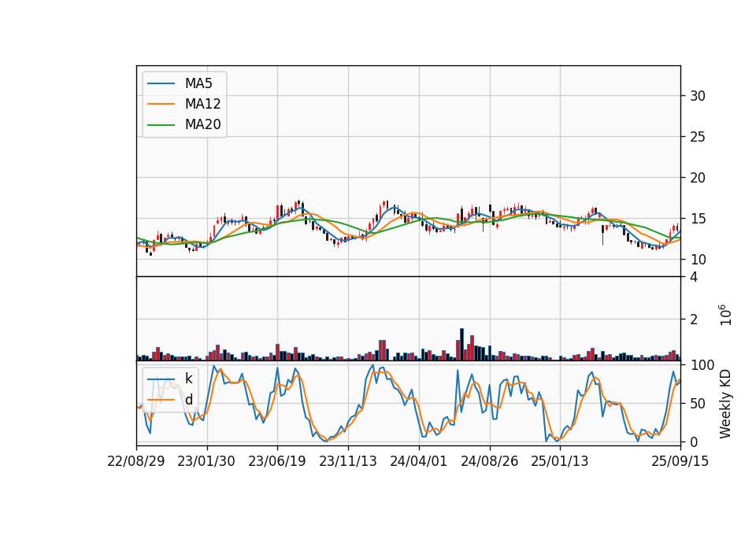Click the green MA20 legend line sample
The width and height of the screenshot is (756, 543).
161,124
